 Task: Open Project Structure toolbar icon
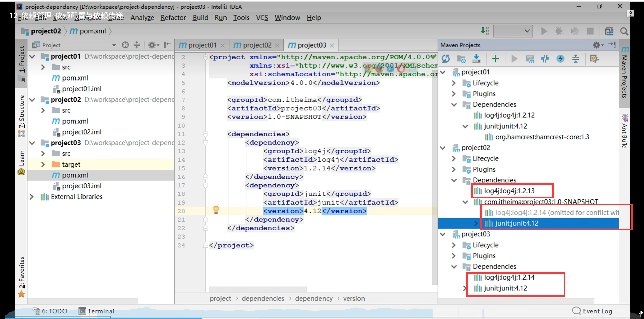[x=609, y=31]
